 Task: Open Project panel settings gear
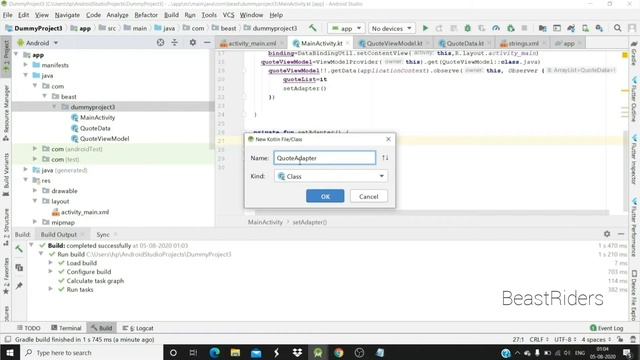pos(193,42)
